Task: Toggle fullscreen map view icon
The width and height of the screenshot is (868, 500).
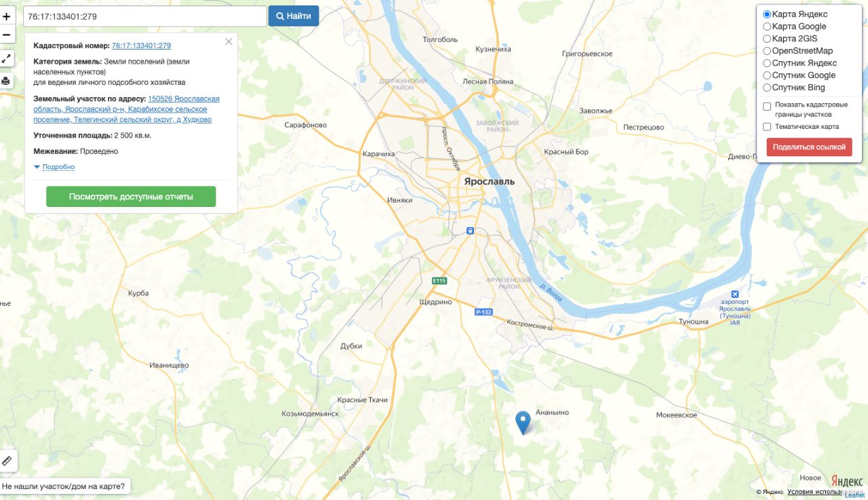Action: click(6, 58)
